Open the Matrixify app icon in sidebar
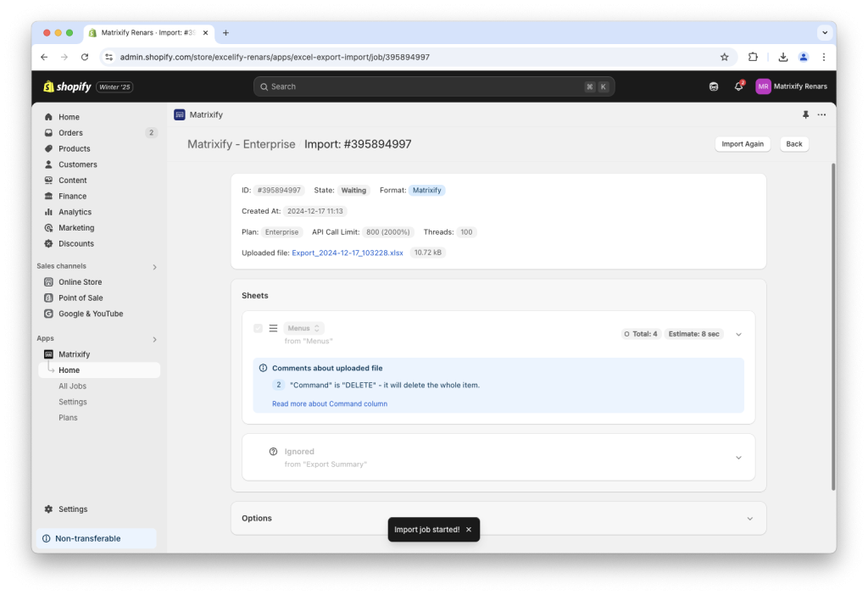The height and width of the screenshot is (595, 868). [48, 353]
